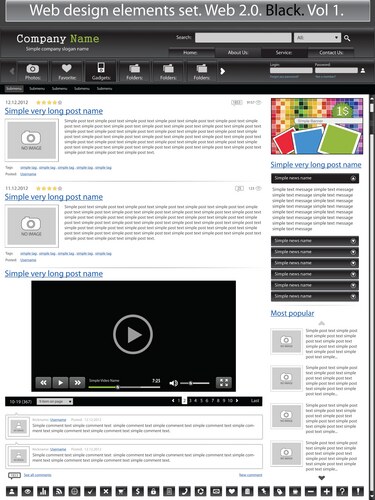Click the next page arrow in pagination
Viewport: 375px width, 500px height.
pyautogui.click(x=237, y=401)
